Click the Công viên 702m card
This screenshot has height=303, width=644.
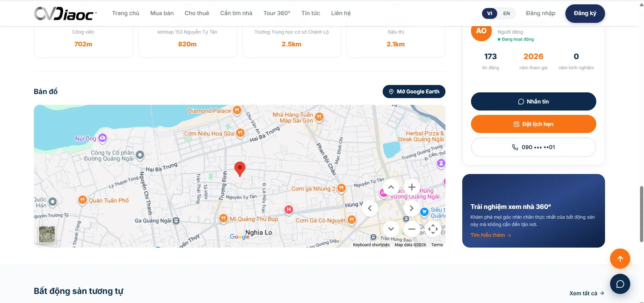pos(83,42)
